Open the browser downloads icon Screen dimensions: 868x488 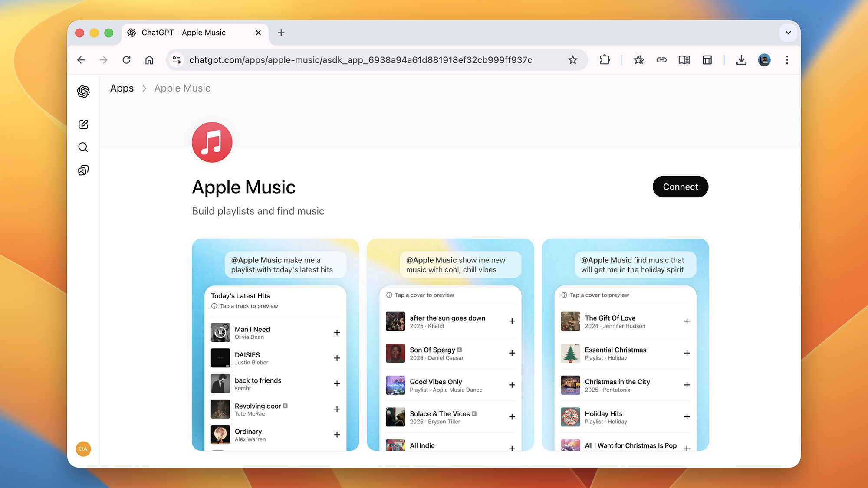tap(741, 60)
